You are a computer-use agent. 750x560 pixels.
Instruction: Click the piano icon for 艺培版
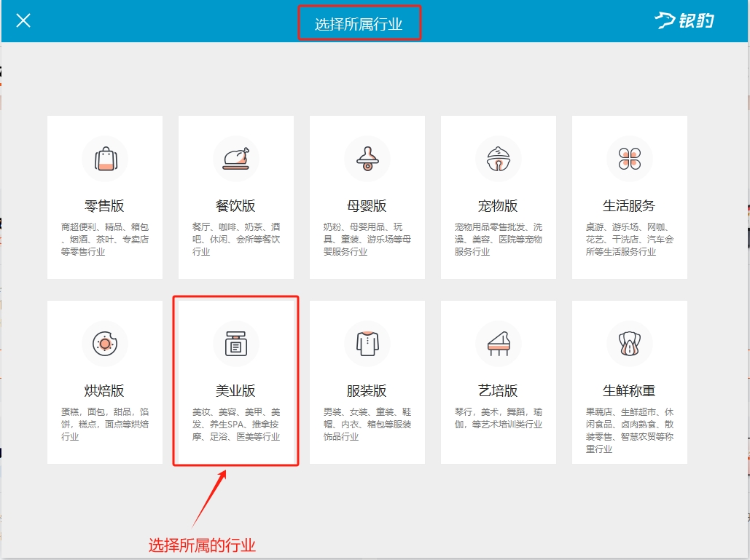tap(499, 343)
